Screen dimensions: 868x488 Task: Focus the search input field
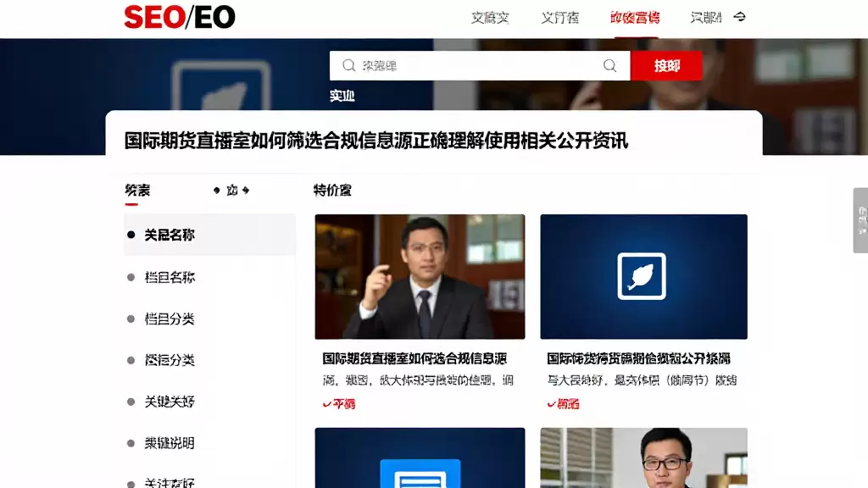pos(480,66)
